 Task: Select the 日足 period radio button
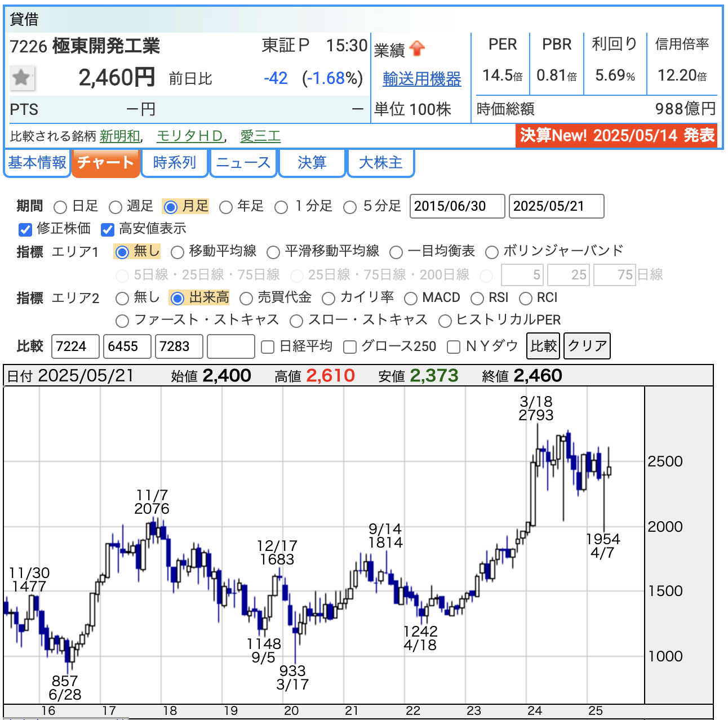[61, 207]
